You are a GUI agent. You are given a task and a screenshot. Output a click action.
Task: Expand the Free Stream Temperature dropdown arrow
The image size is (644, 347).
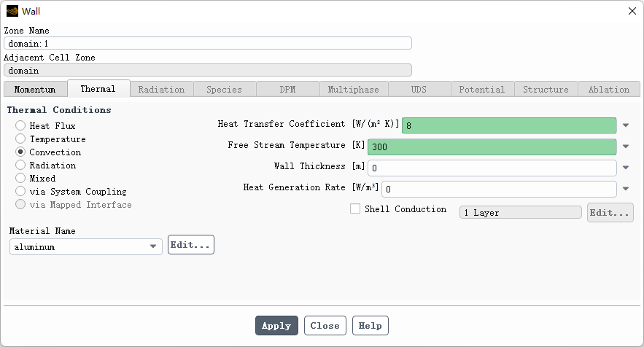point(626,147)
